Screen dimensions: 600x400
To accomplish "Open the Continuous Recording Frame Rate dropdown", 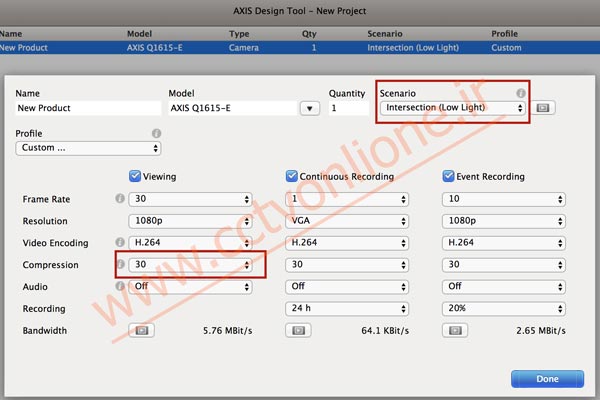I will click(347, 199).
